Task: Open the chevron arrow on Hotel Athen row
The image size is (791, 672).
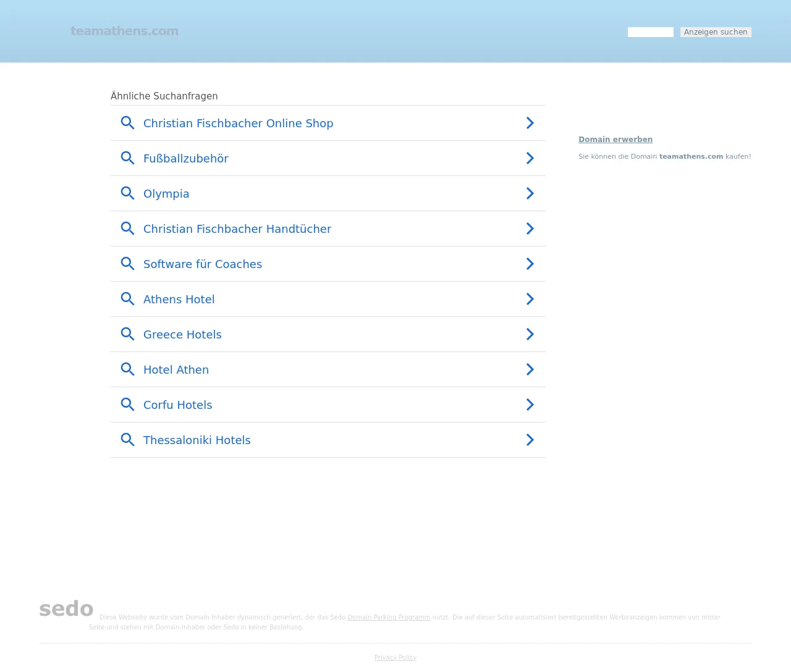Action: point(530,369)
